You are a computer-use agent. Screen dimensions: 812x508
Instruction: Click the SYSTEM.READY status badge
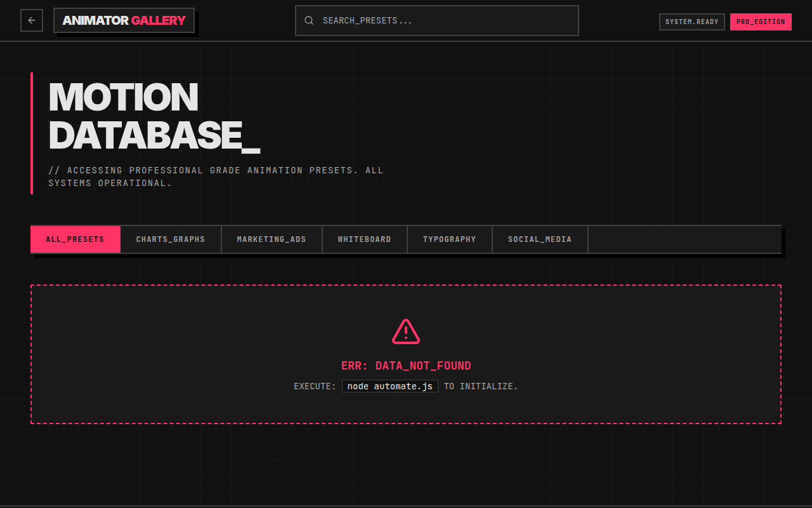click(x=692, y=22)
